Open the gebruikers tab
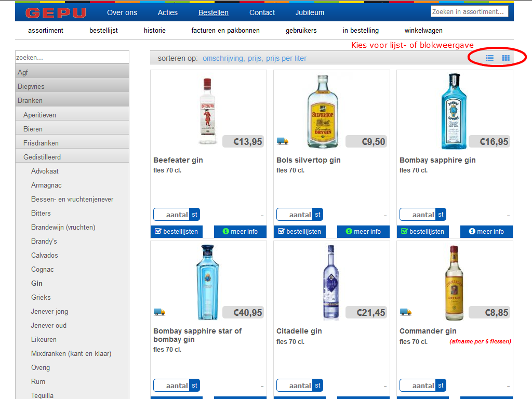The image size is (532, 399). coord(301,31)
